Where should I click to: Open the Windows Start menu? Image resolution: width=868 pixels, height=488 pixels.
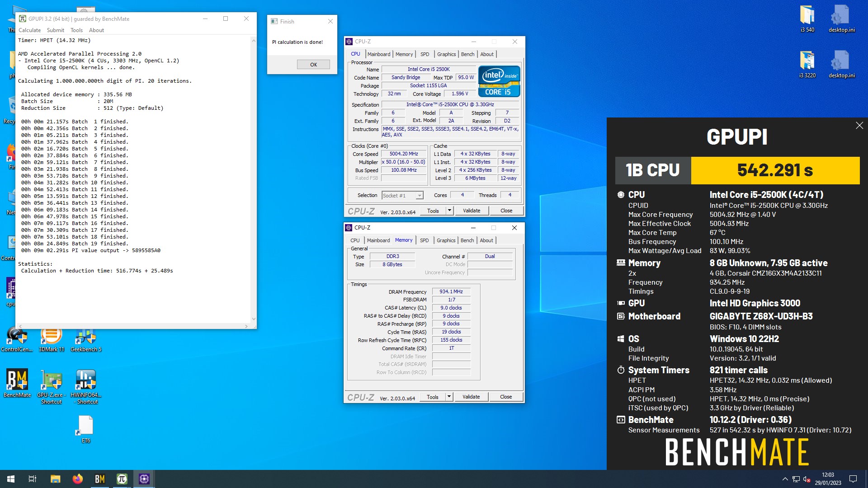point(11,479)
